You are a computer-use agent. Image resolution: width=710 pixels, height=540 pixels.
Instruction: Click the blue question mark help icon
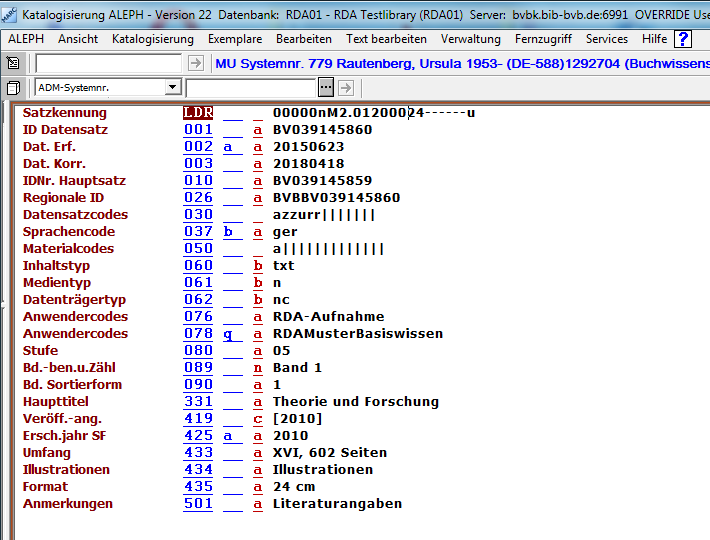pos(683,39)
